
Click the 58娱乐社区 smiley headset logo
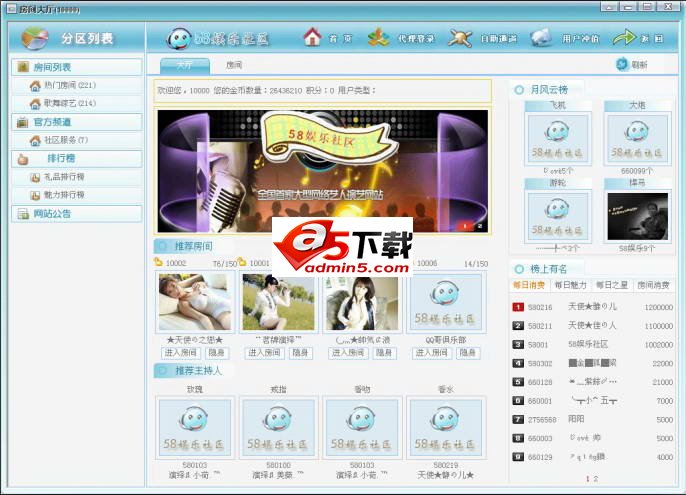pos(178,39)
